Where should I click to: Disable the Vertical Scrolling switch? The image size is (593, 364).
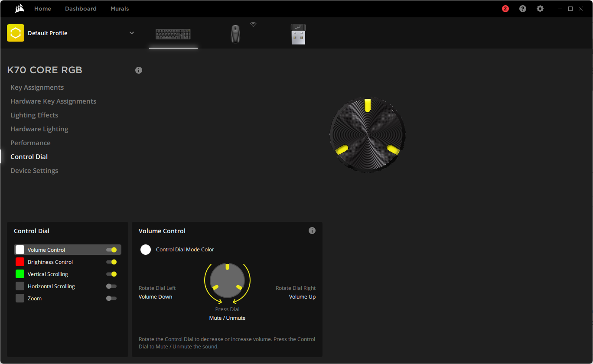click(x=111, y=274)
